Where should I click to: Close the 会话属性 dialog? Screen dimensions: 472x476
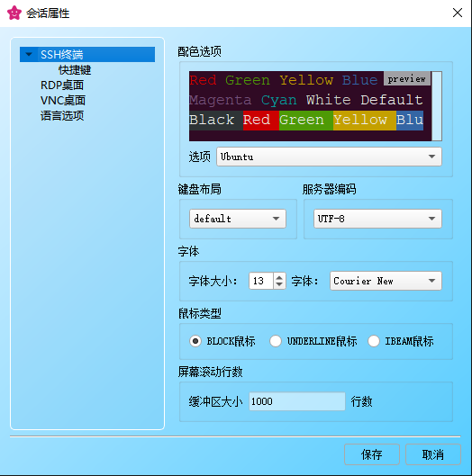[458, 13]
